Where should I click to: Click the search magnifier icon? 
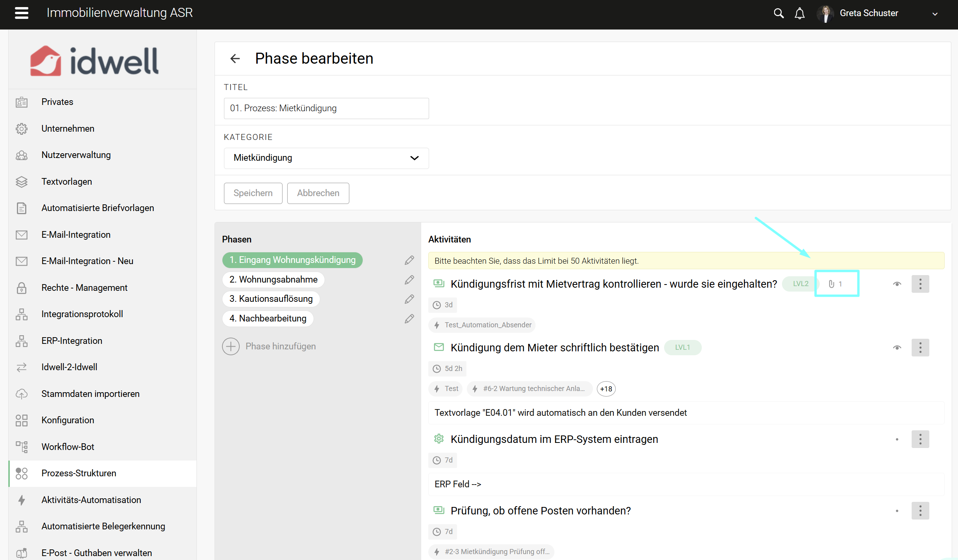[x=778, y=13]
